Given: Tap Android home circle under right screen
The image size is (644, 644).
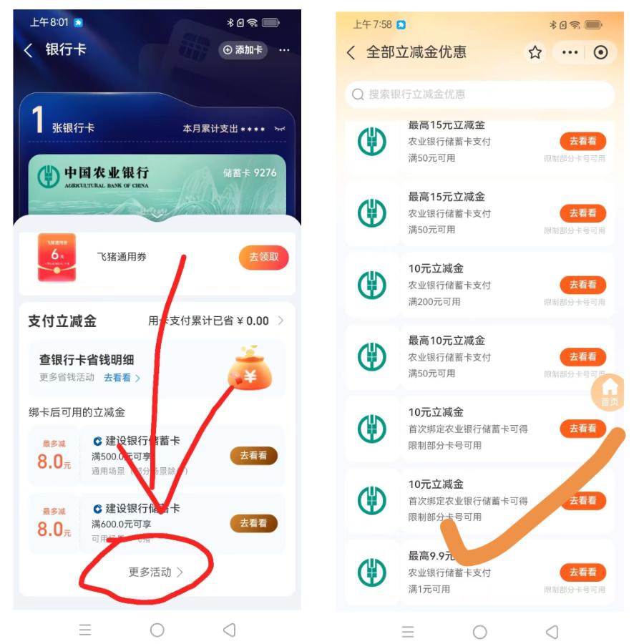Looking at the screenshot, I should (479, 632).
